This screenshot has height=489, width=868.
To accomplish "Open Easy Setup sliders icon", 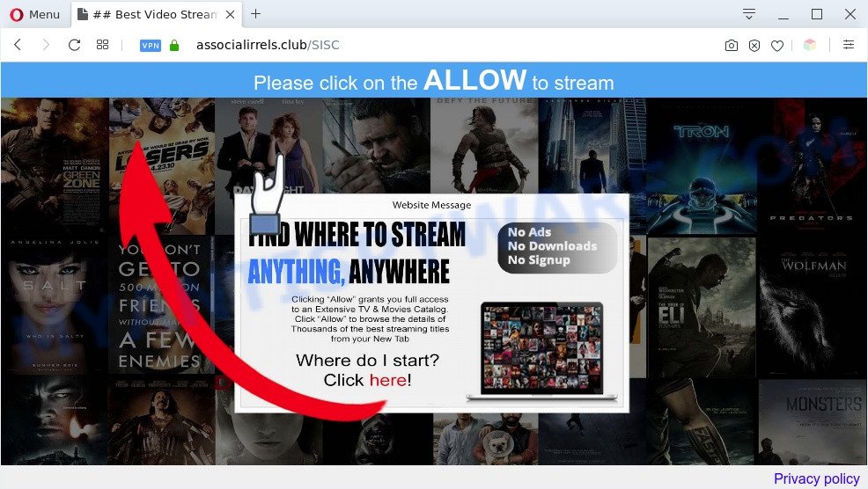I will (x=849, y=45).
